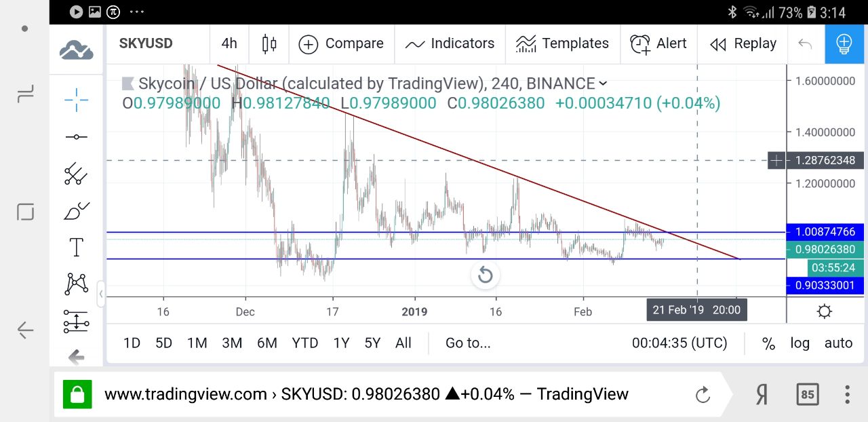
Task: Open the ideas lightbulb panel
Action: (x=844, y=45)
